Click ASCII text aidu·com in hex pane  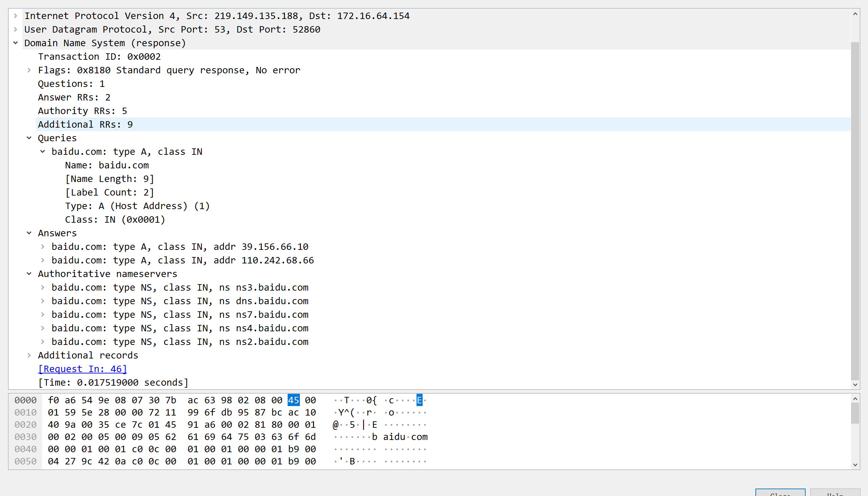(x=406, y=437)
